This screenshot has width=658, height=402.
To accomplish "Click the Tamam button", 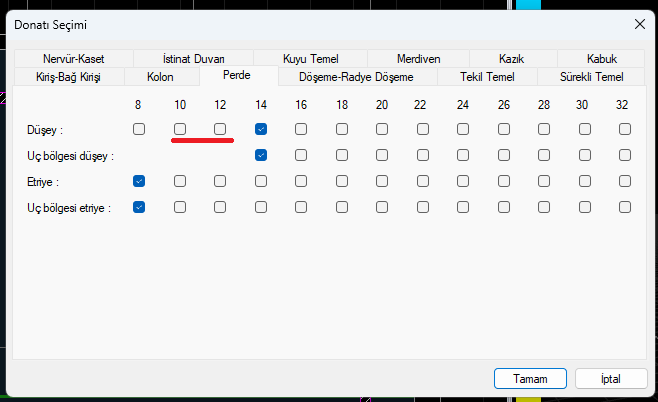I will point(531,379).
